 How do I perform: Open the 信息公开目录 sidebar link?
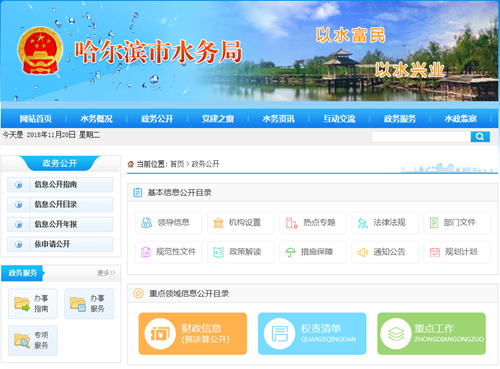[60, 204]
